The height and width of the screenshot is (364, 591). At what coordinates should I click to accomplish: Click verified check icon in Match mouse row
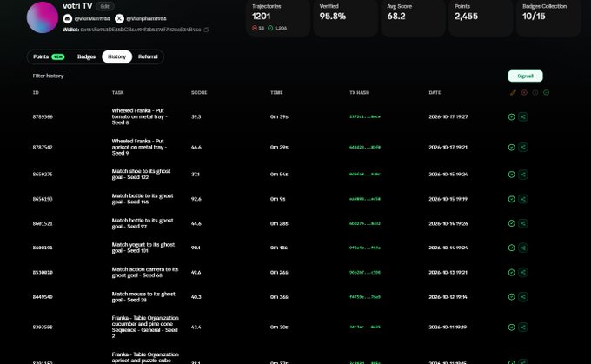[x=511, y=297]
